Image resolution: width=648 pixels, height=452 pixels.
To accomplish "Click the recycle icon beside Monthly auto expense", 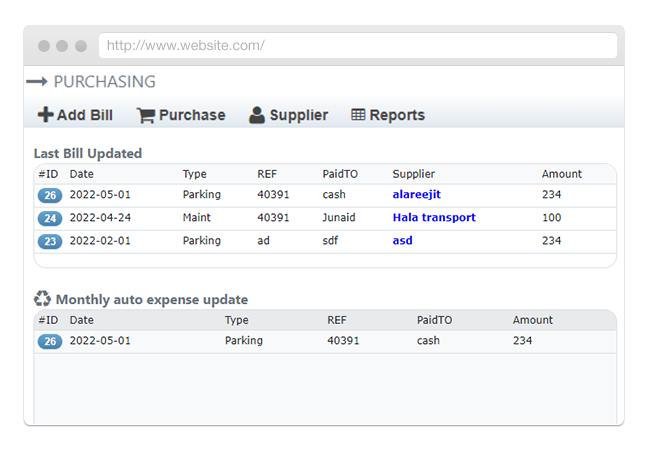I will coord(42,299).
